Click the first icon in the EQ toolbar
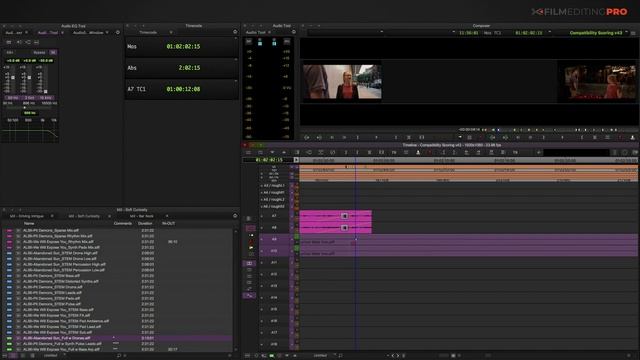 [x=9, y=42]
